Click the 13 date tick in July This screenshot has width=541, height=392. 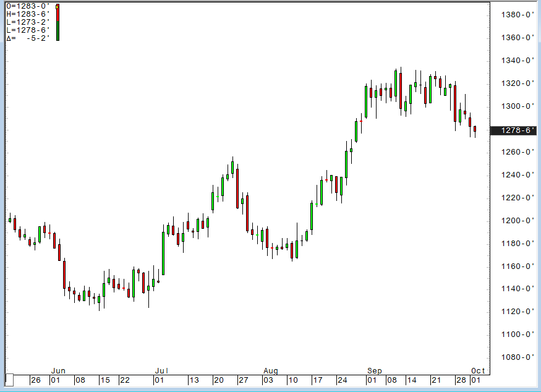[194, 380]
